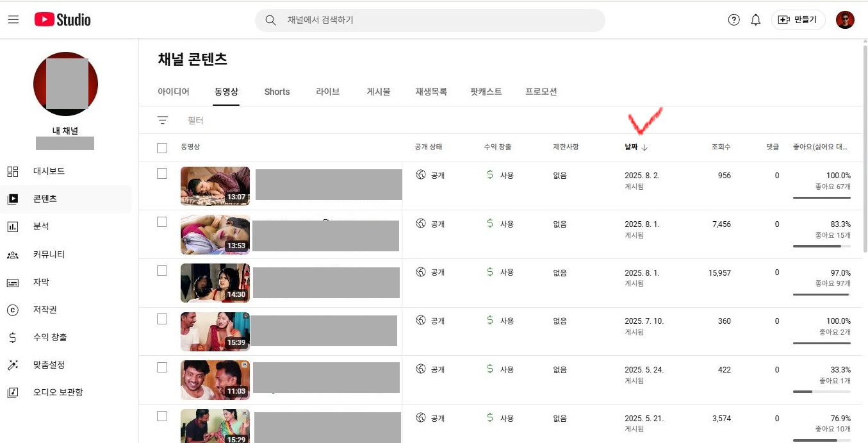Open the hamburger navigation menu

tap(13, 20)
